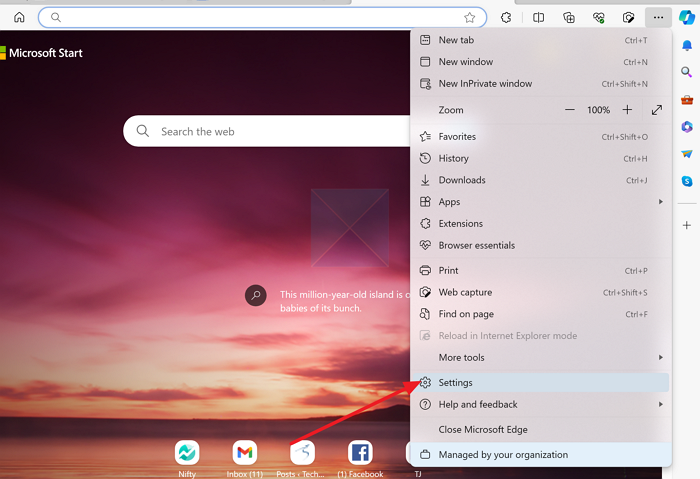700x479 pixels.
Task: Expand Help and feedback submenu
Action: [541, 404]
